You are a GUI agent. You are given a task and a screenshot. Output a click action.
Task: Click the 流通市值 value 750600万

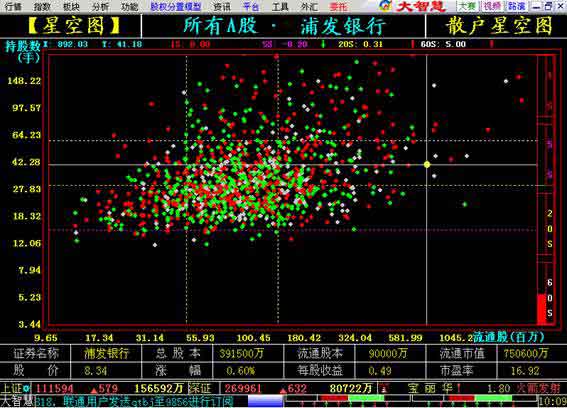click(526, 353)
